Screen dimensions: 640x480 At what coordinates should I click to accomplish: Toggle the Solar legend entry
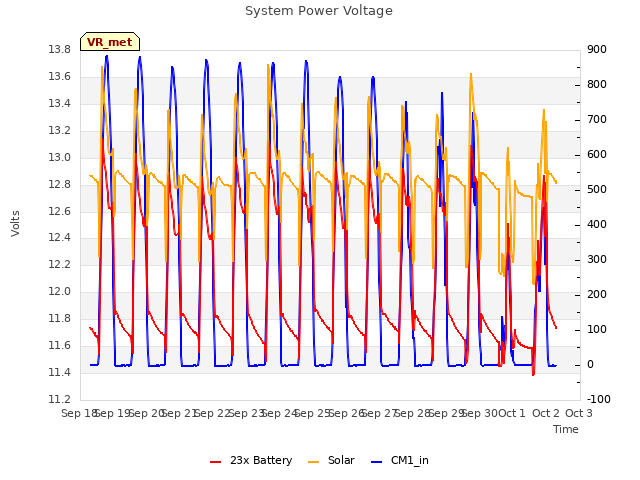[x=331, y=460]
